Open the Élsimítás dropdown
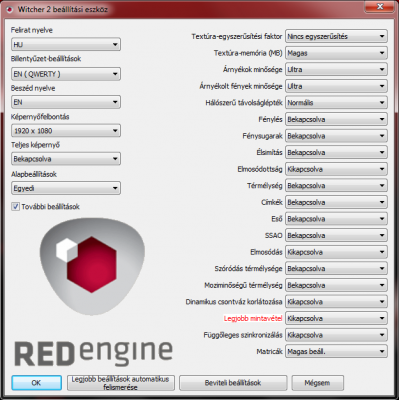This screenshot has height=400, width=399. 336,153
